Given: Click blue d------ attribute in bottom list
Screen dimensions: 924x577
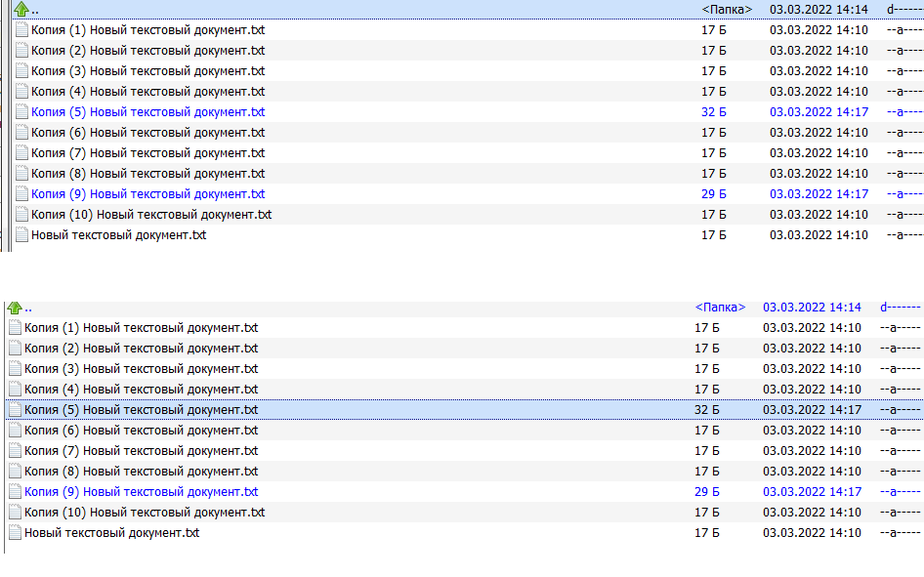Looking at the screenshot, I should tap(901, 308).
